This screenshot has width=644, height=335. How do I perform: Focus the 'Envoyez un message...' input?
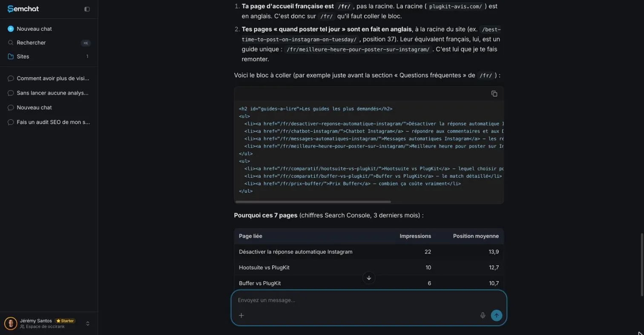coord(369,300)
